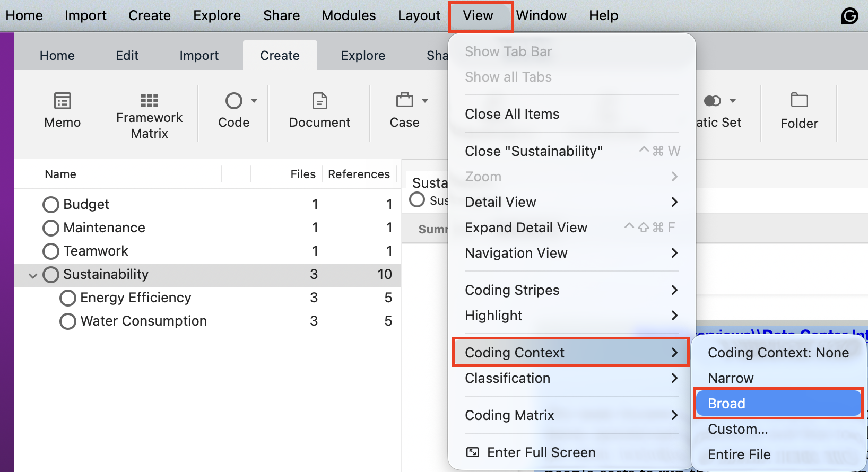Viewport: 868px width, 472px height.
Task: Expand the Navigation View submenu
Action: click(674, 253)
